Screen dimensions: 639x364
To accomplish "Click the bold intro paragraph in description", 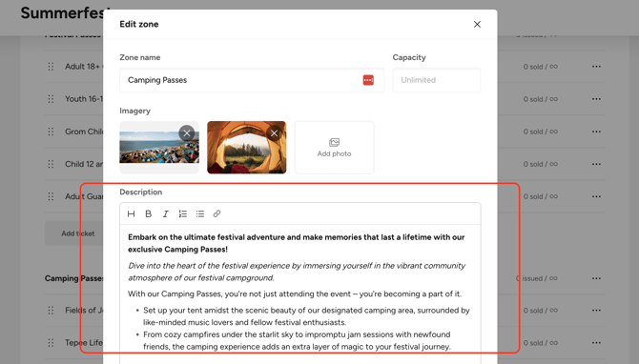I will click(297, 243).
